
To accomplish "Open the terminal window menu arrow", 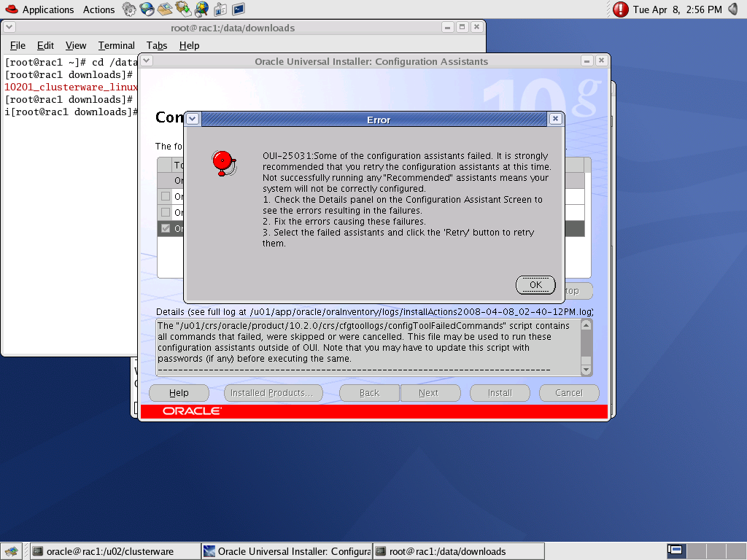I will coord(9,28).
